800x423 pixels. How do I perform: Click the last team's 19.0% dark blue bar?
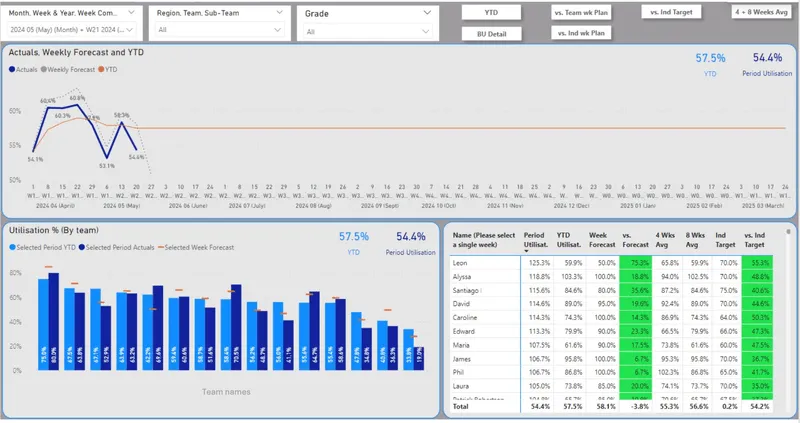[x=419, y=358]
